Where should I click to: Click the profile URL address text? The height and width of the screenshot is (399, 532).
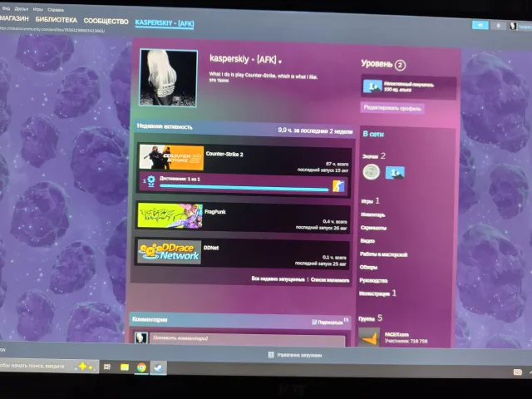[x=52, y=30]
